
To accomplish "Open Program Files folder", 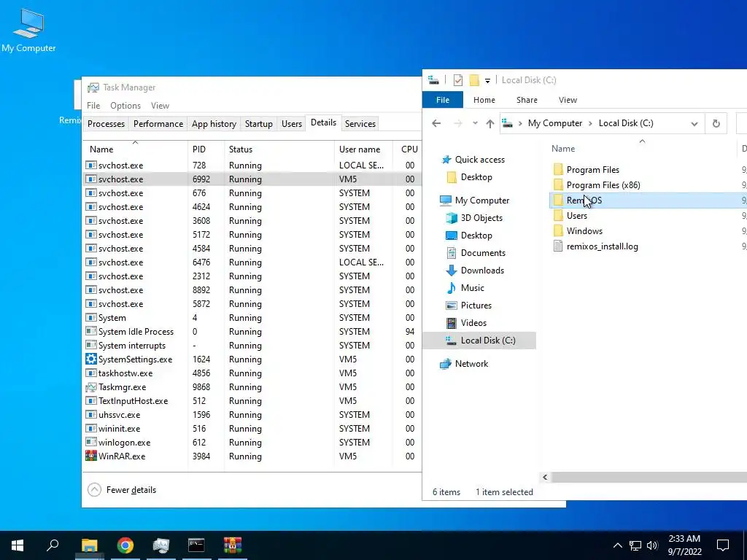I will [592, 169].
